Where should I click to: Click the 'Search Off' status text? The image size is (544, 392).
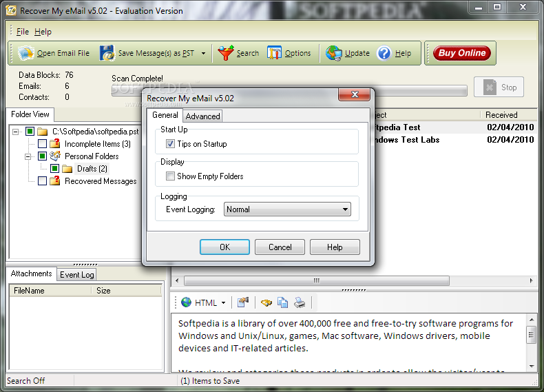(25, 381)
